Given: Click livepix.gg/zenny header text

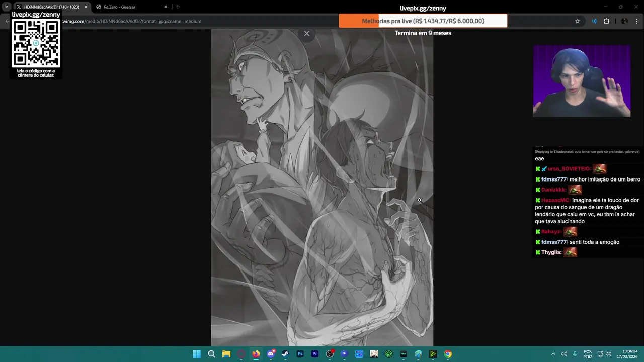Looking at the screenshot, I should point(423,8).
